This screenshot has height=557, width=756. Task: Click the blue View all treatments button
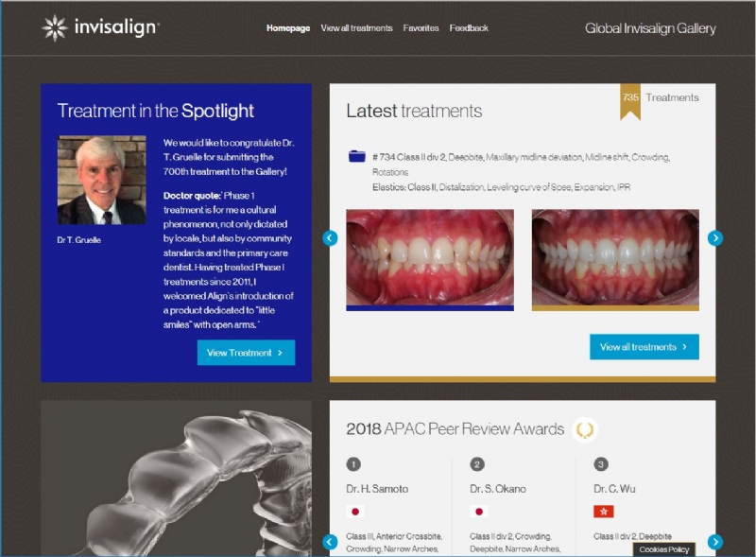point(644,346)
